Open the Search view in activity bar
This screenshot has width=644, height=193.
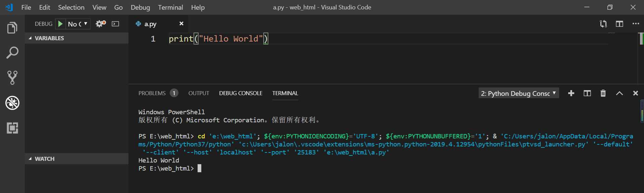click(x=12, y=53)
